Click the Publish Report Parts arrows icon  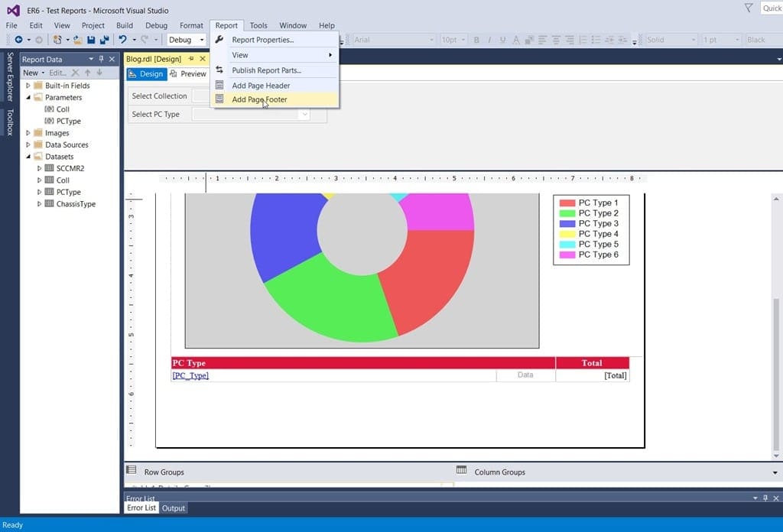coord(219,70)
